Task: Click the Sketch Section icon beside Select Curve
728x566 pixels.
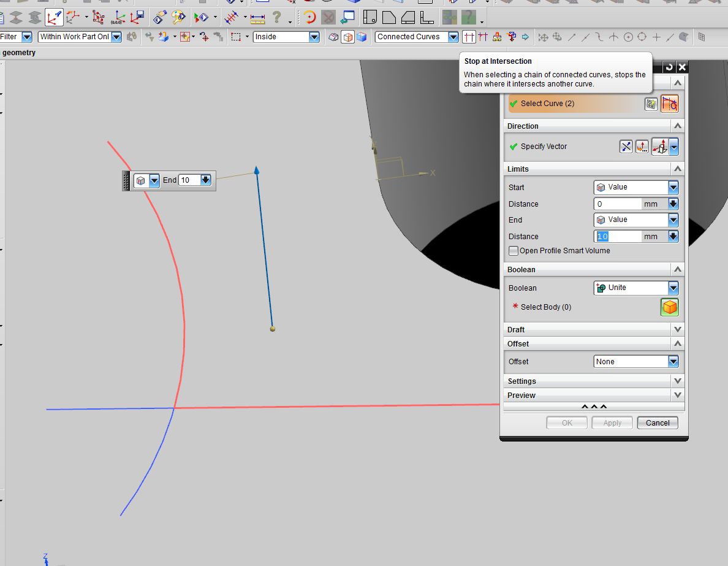Action: pyautogui.click(x=651, y=104)
